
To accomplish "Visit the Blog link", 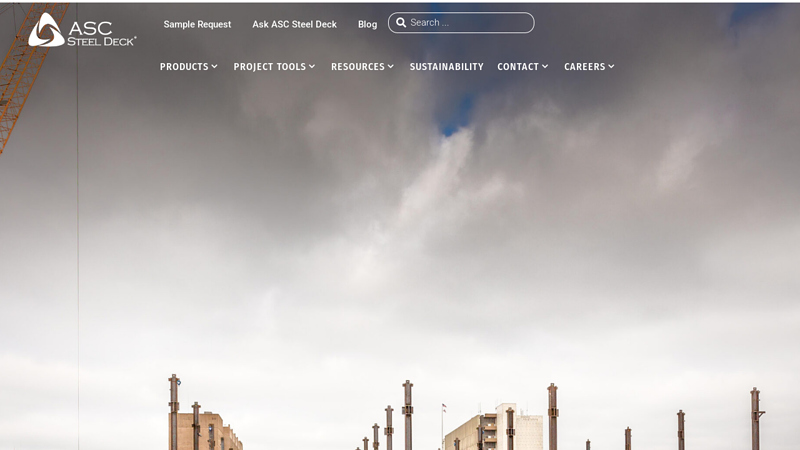I will click(x=367, y=24).
